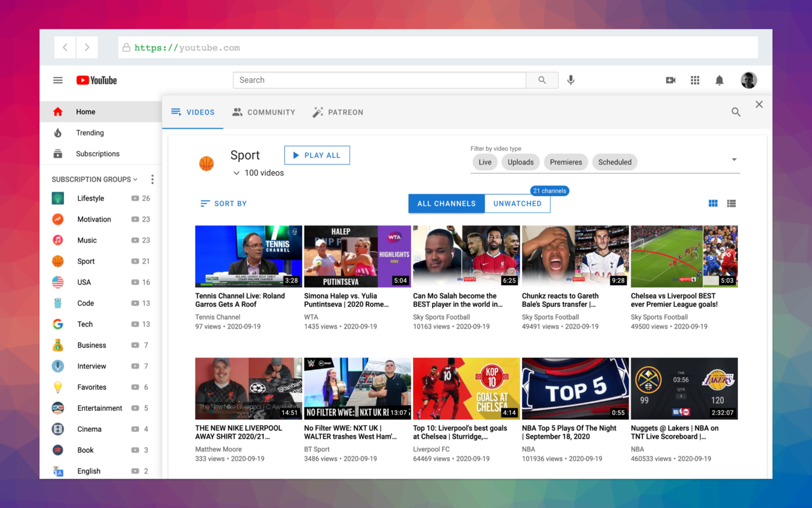
Task: Go to the YouTube logo home
Action: [x=96, y=80]
